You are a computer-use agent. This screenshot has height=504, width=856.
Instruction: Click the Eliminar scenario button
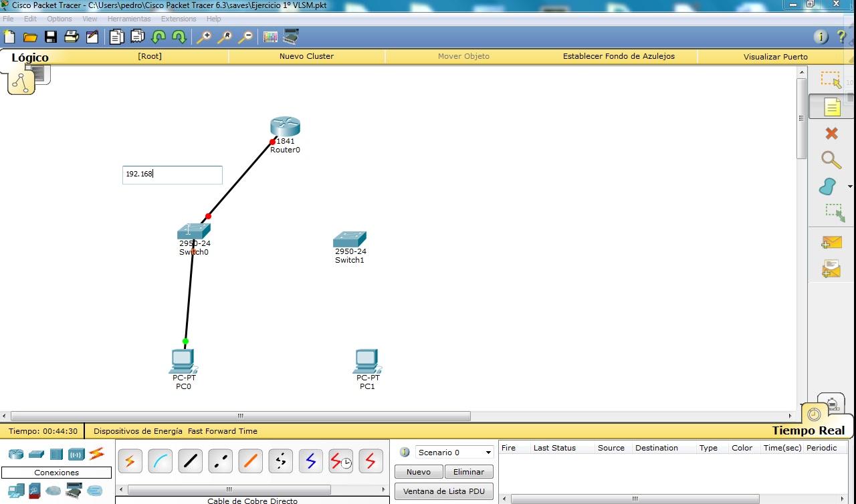(469, 472)
